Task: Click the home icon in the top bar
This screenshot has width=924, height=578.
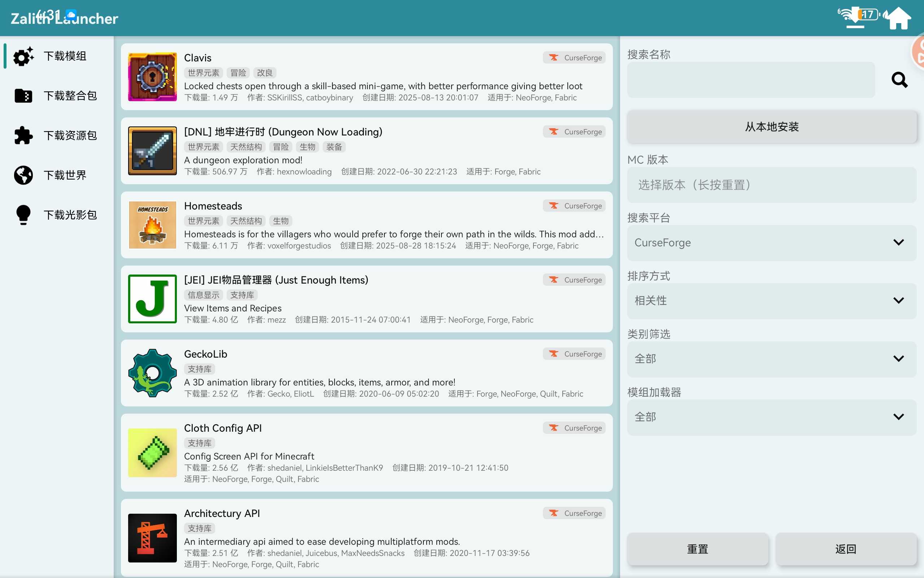Action: tap(898, 18)
